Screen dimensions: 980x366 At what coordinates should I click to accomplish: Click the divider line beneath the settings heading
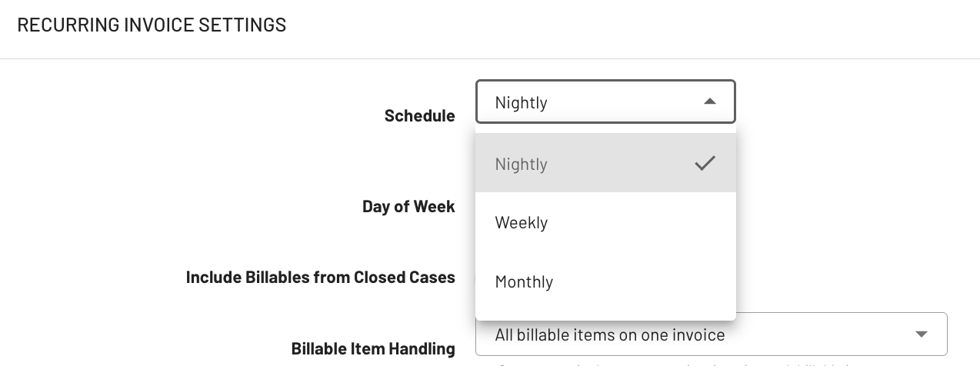pyautogui.click(x=231, y=58)
